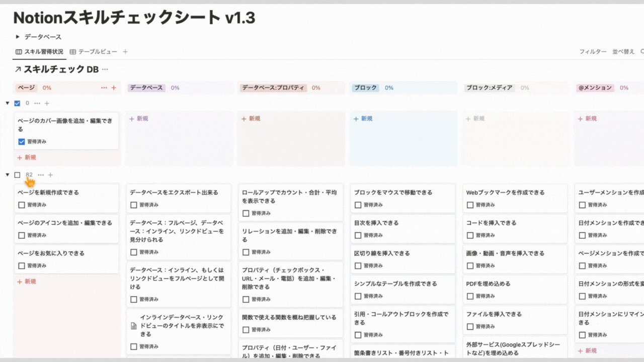The height and width of the screenshot is (362, 644).
Task: Click 新規 under ページのカバー画像 card
Action: tap(27, 157)
